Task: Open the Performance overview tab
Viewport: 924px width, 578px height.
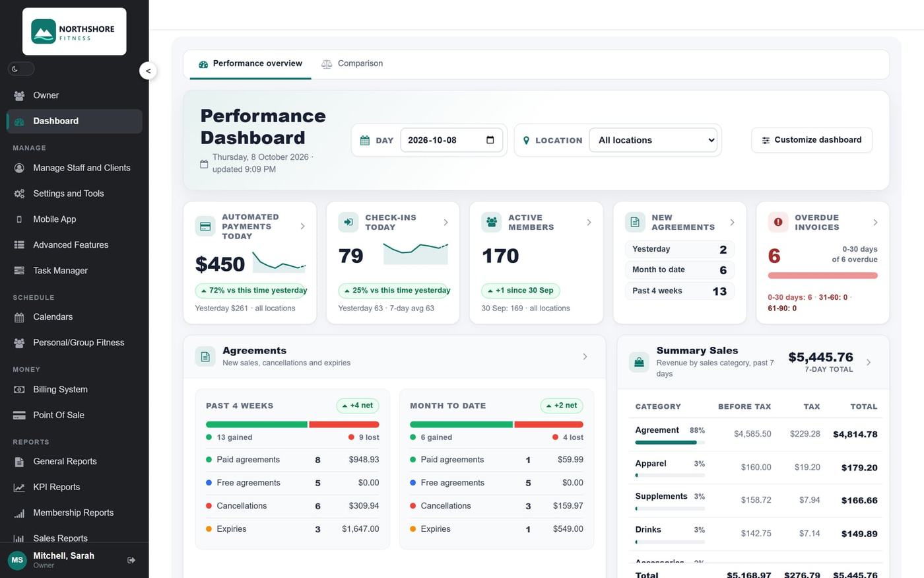Action: tap(250, 64)
